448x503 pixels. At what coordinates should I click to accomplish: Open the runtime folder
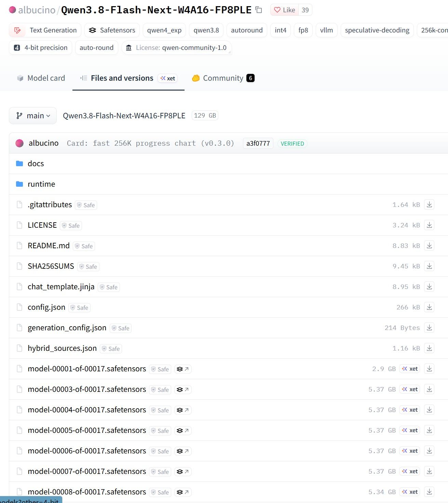[x=41, y=184]
